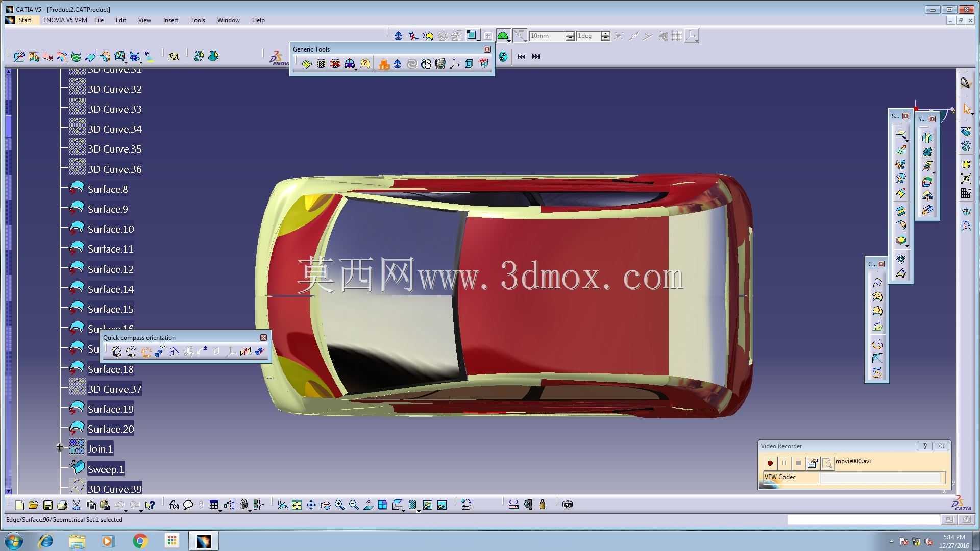Click the Paste clipboard icon

(105, 505)
